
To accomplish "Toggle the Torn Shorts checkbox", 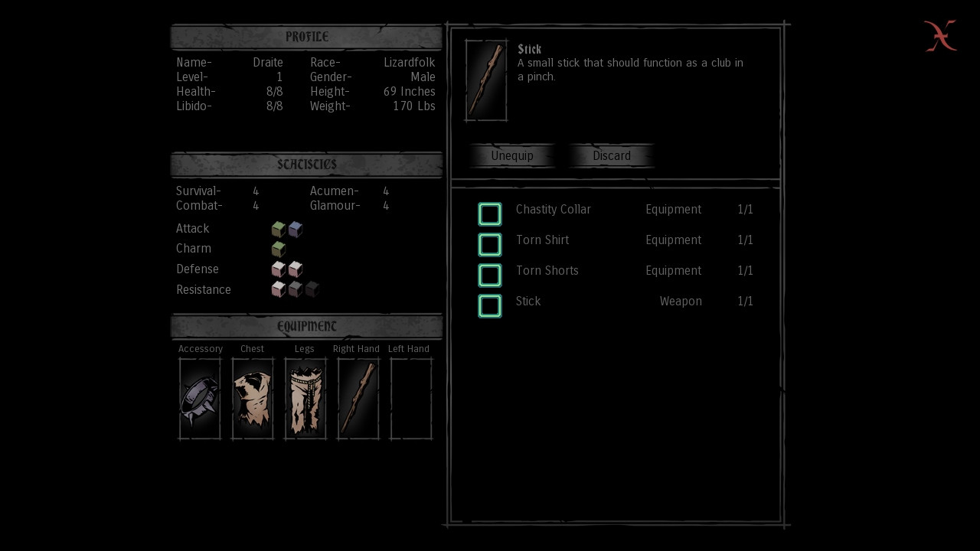I will [x=490, y=275].
